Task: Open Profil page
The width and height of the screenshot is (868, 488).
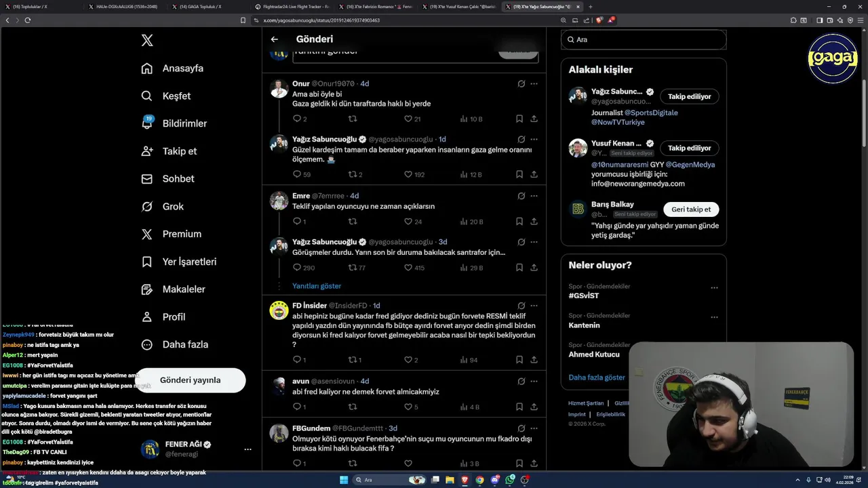Action: (163, 317)
